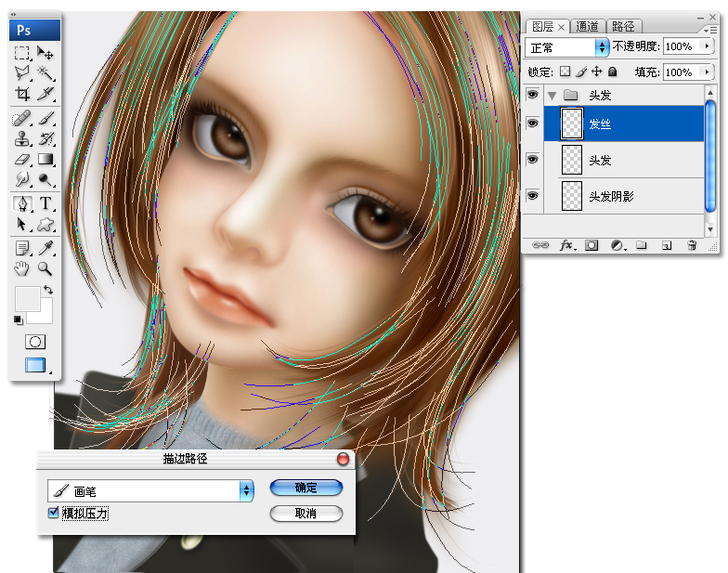Select the Crop tool
The image size is (728, 573).
coord(22,93)
